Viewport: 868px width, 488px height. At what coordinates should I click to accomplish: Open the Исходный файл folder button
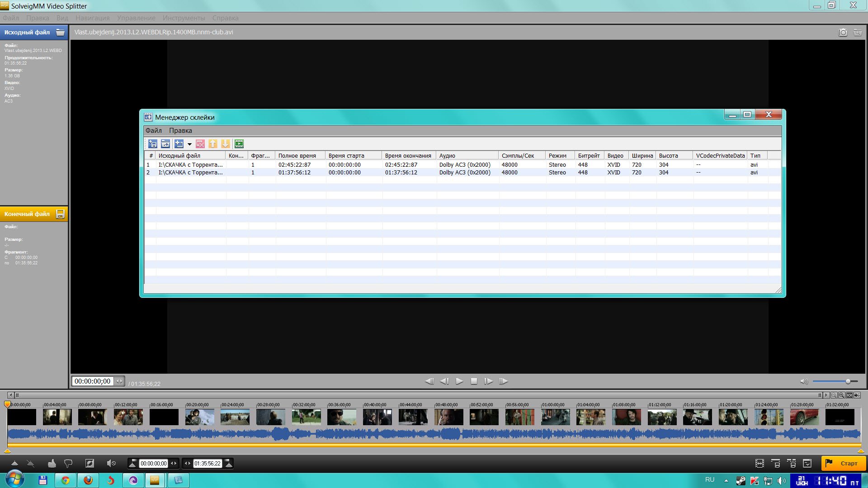pyautogui.click(x=60, y=32)
